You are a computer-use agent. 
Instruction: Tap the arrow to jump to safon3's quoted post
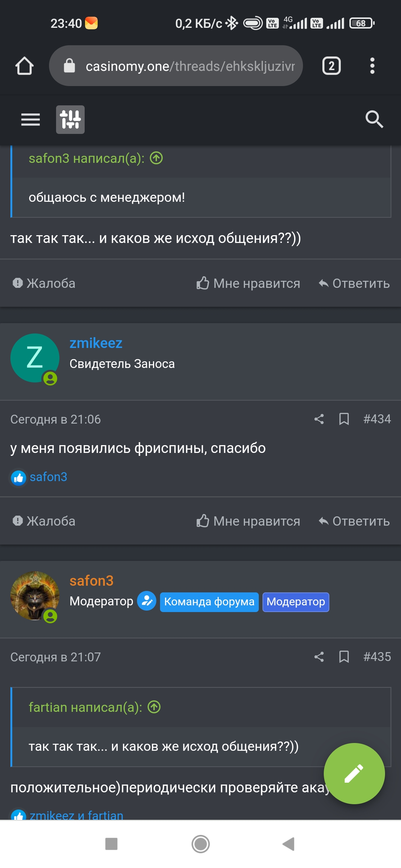pos(156,158)
